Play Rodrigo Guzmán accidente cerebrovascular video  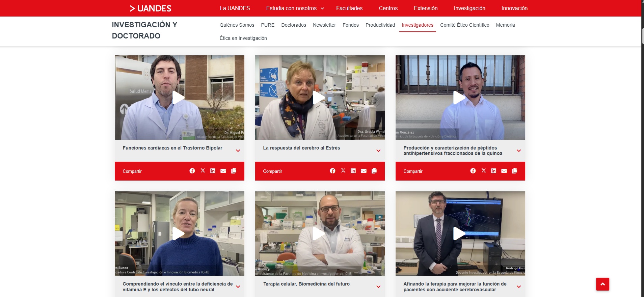[459, 234]
